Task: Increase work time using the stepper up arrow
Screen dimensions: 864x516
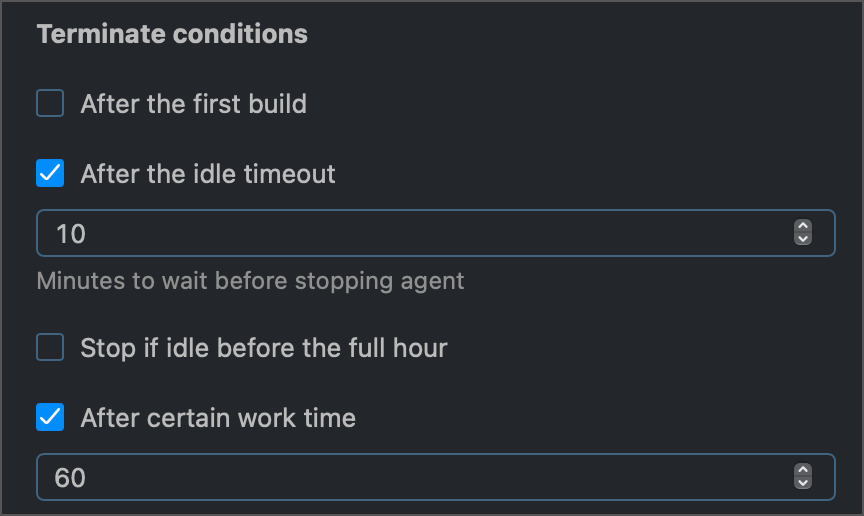Action: click(x=802, y=471)
